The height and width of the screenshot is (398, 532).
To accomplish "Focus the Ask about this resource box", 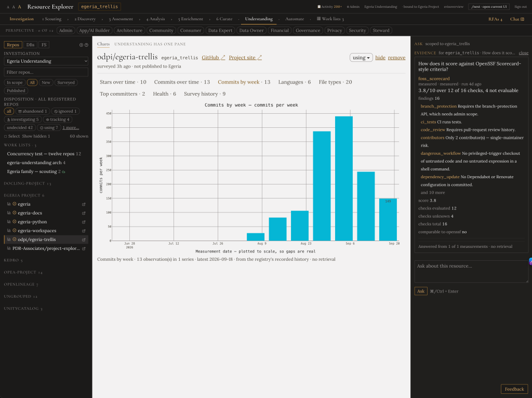I will (471, 271).
